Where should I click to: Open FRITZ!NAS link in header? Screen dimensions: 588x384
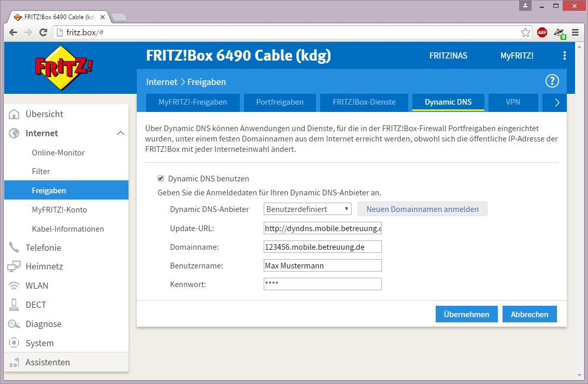448,55
